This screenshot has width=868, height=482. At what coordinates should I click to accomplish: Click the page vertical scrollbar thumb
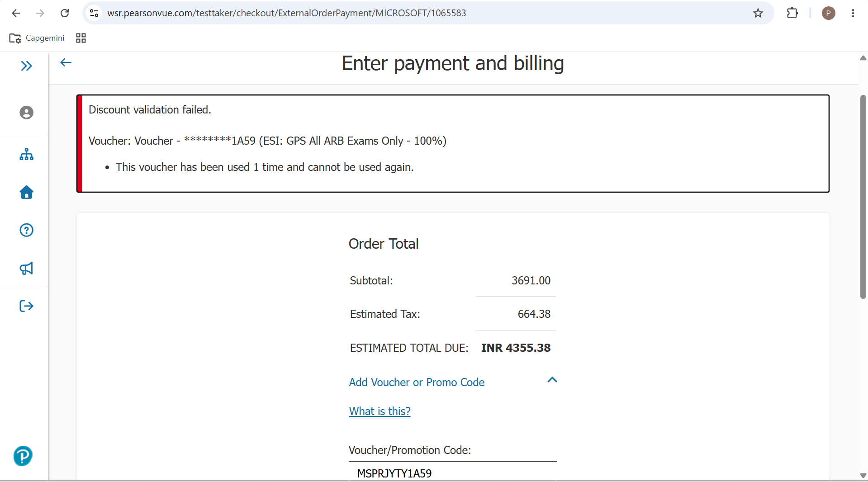[x=863, y=197]
